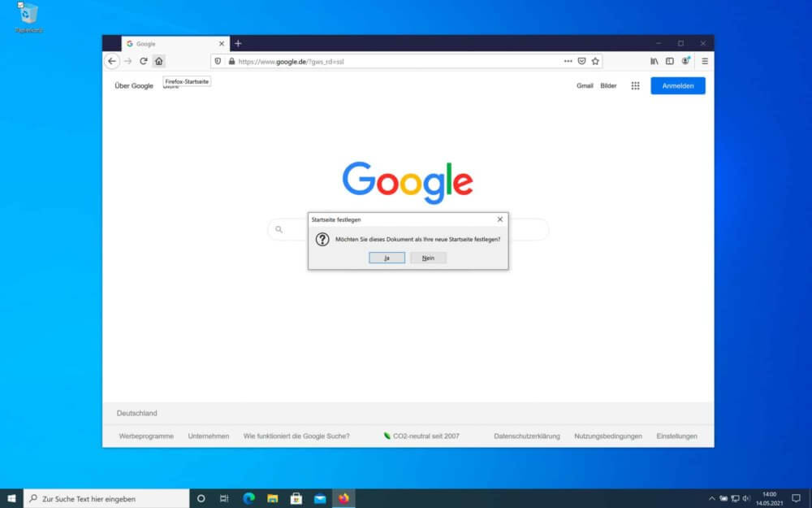Click the Anmelden sign-in button
Image resolution: width=812 pixels, height=508 pixels.
pyautogui.click(x=678, y=85)
